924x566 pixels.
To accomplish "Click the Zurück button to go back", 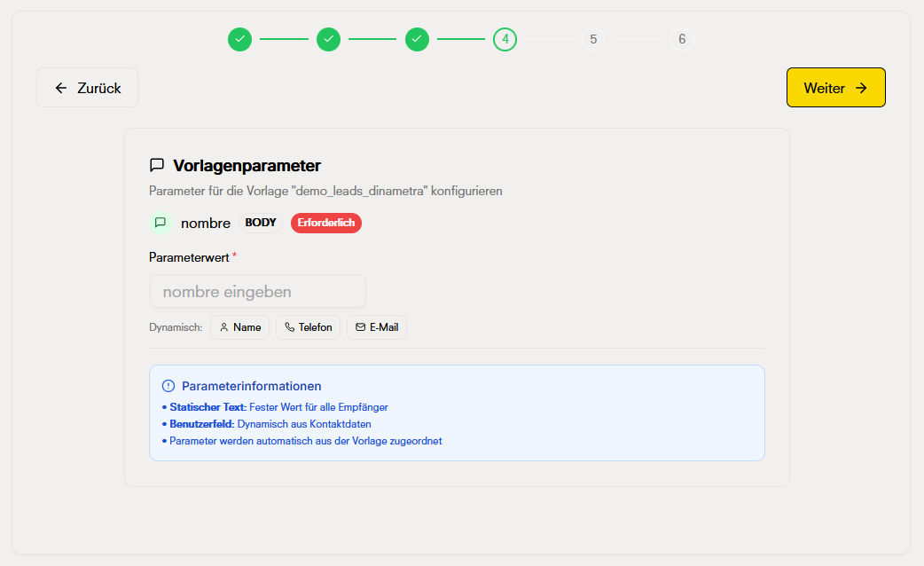I will [87, 87].
